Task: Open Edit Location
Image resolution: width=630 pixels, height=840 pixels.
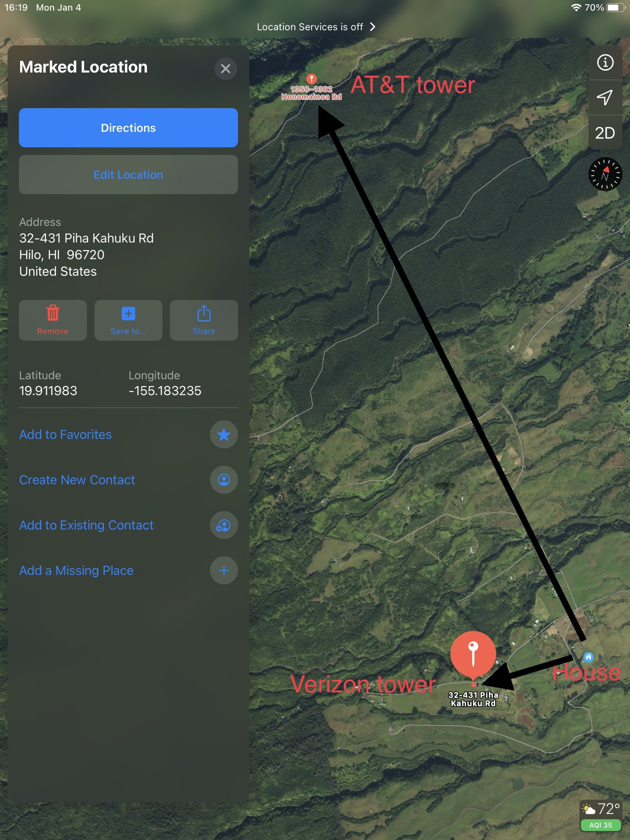Action: pyautogui.click(x=128, y=175)
